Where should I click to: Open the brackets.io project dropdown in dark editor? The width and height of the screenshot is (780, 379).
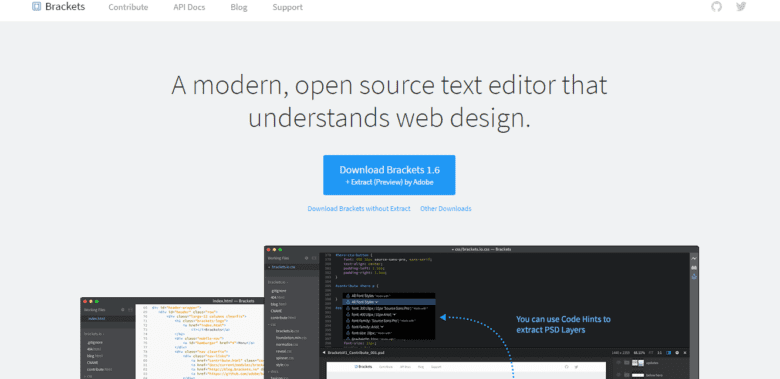pos(278,282)
